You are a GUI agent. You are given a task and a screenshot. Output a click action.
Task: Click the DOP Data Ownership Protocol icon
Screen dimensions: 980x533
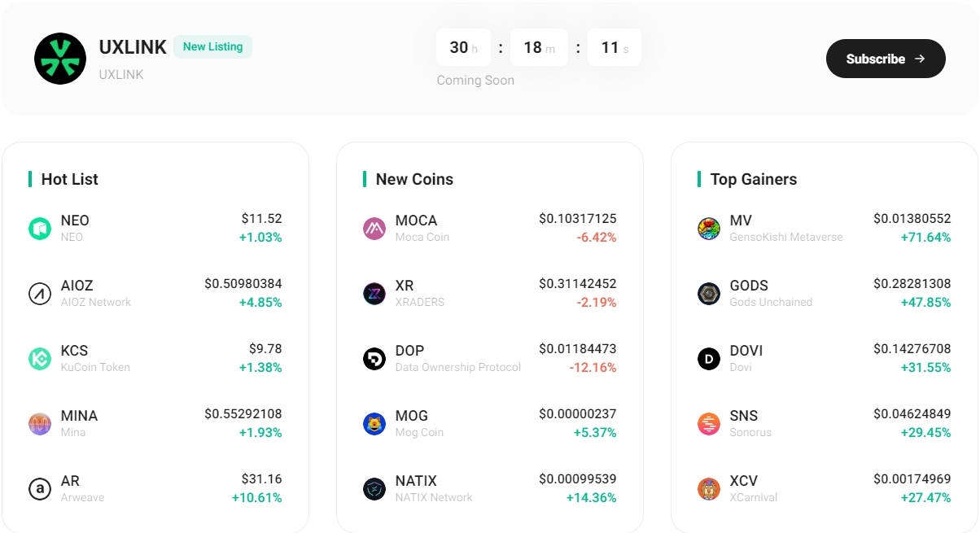coord(374,359)
